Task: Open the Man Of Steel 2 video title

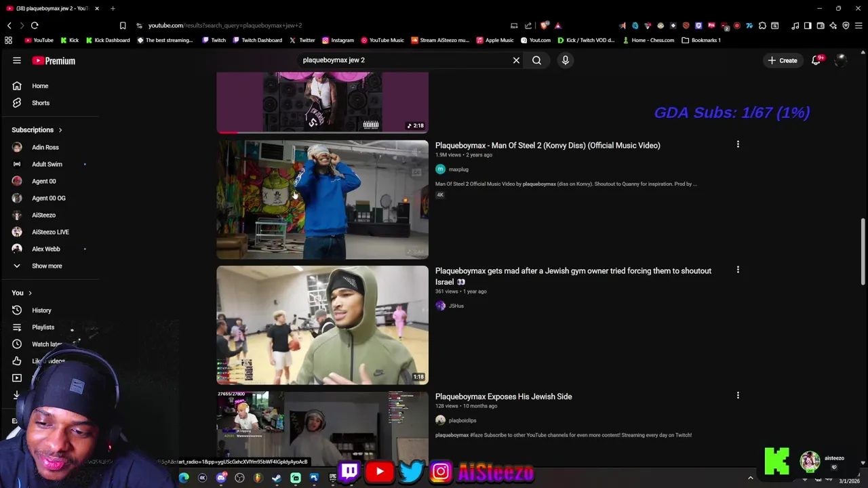Action: pyautogui.click(x=547, y=145)
